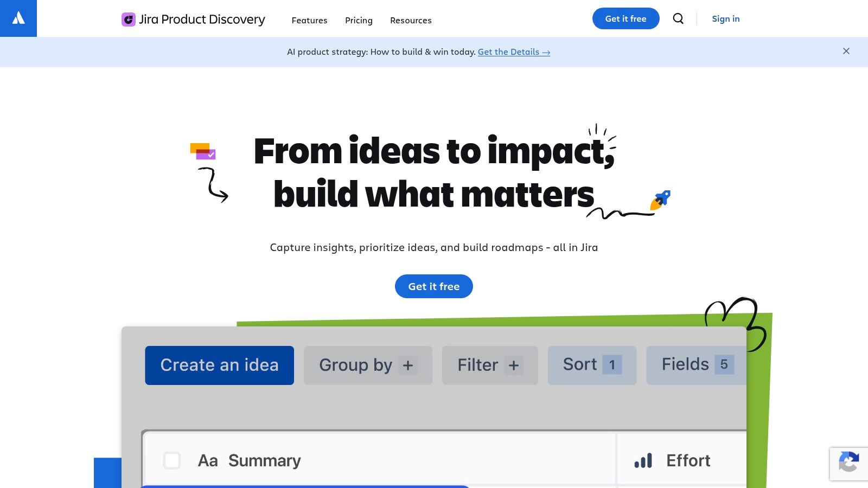The width and height of the screenshot is (868, 488).
Task: Open the Features menu
Action: [x=309, y=20]
